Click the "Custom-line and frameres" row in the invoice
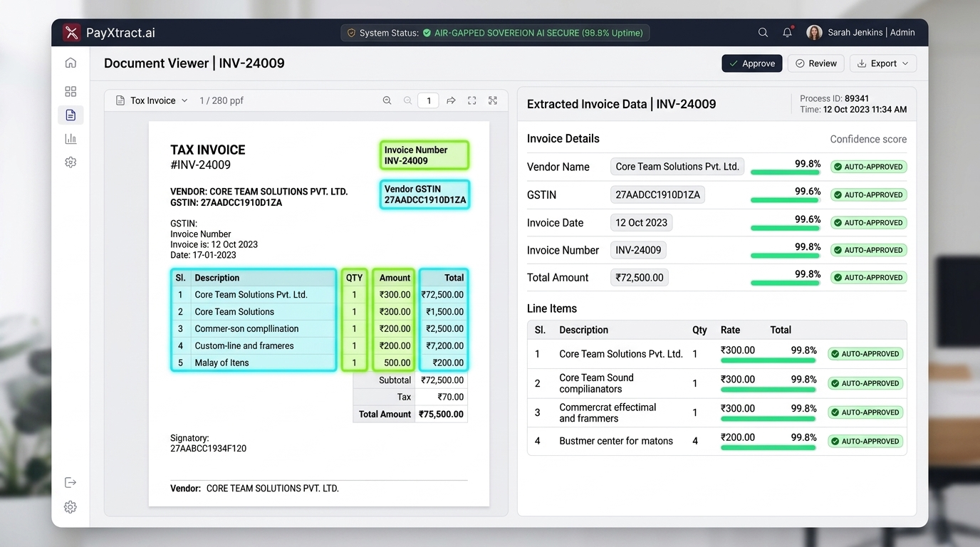Viewport: 980px width, 547px height. click(x=319, y=345)
